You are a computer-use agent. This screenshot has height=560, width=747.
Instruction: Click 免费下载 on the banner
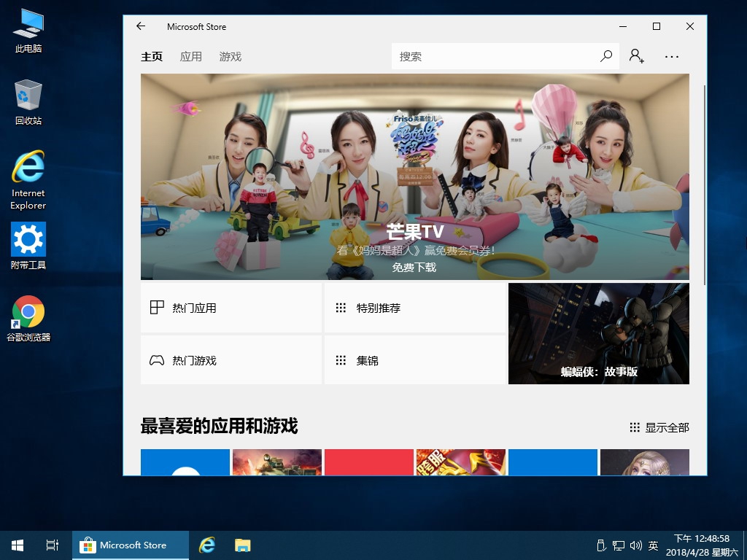414,268
